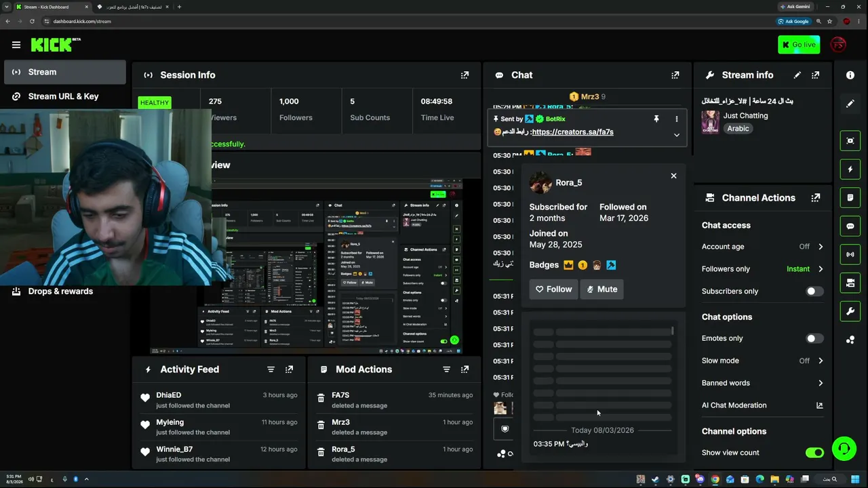Toggle Subscribers only chat switch
Image resolution: width=868 pixels, height=488 pixels.
tap(814, 291)
